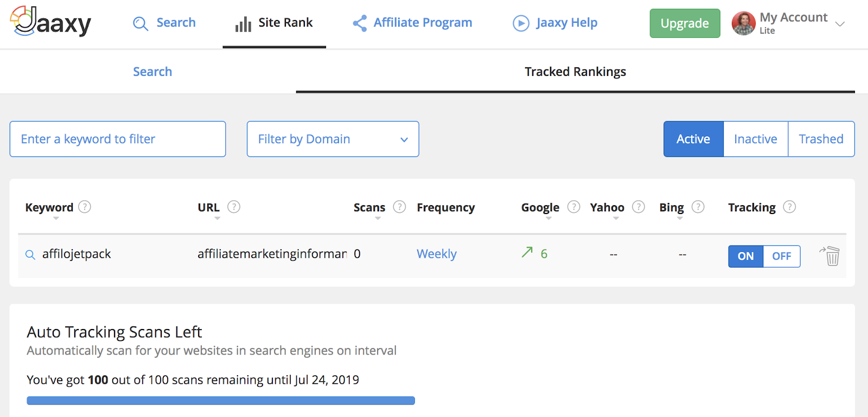Click the Tracking column header

(x=752, y=207)
